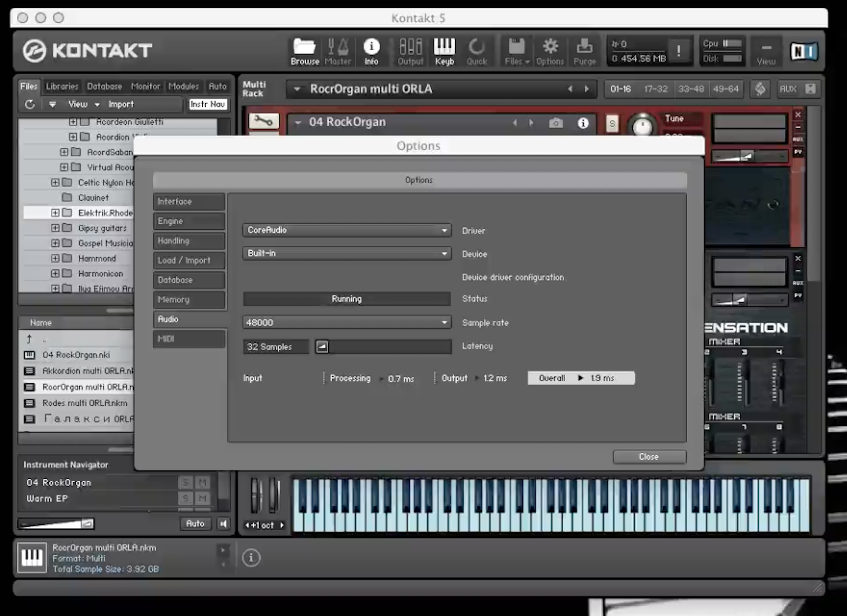Select rack page 17-32
This screenshot has width=847, height=616.
[x=656, y=89]
